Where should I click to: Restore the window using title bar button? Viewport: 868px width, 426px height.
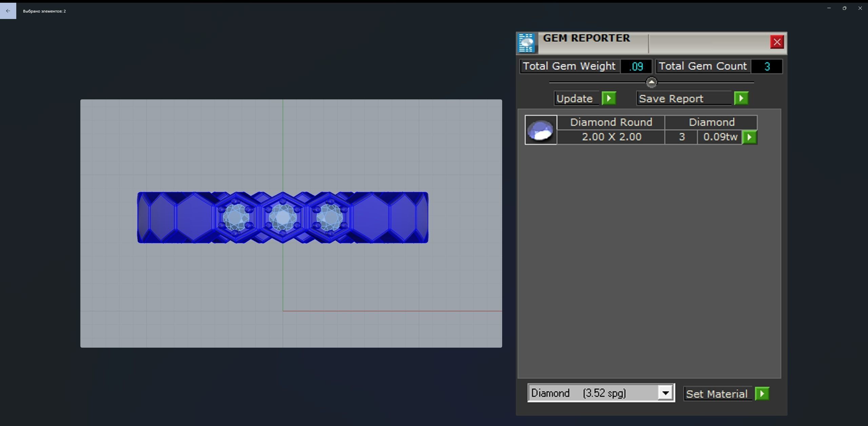pyautogui.click(x=844, y=8)
